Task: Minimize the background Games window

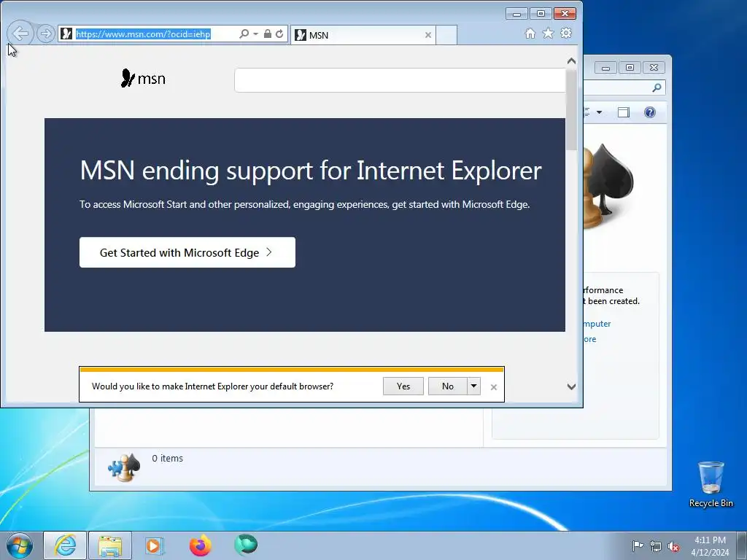Action: click(605, 68)
